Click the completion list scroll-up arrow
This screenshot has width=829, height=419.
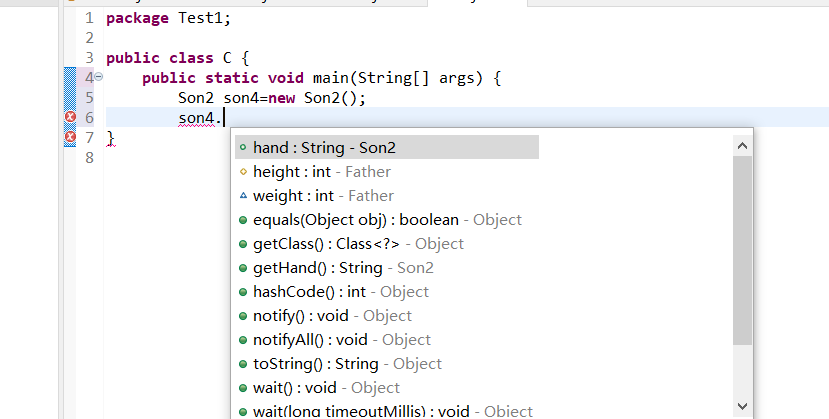coord(742,145)
